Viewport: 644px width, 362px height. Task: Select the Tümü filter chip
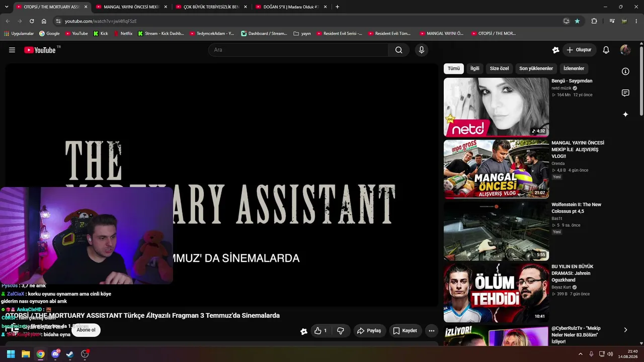click(x=454, y=68)
